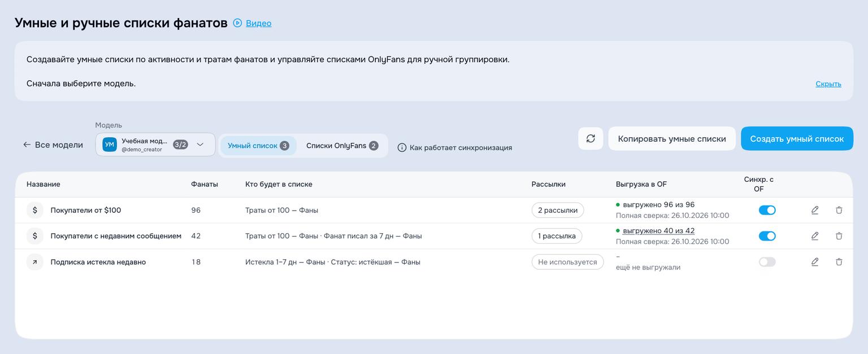This screenshot has height=354, width=868.
Task: Click the УМ model avatar
Action: [110, 145]
